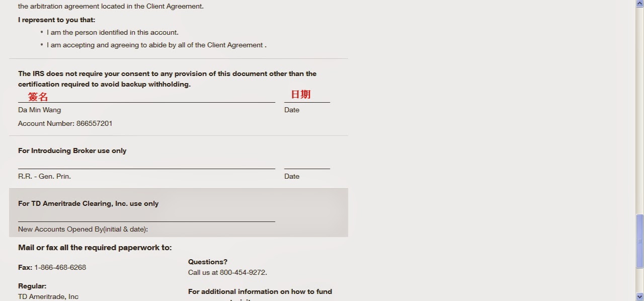
Task: Click the fax number 1-866-468-6268
Action: click(60, 267)
